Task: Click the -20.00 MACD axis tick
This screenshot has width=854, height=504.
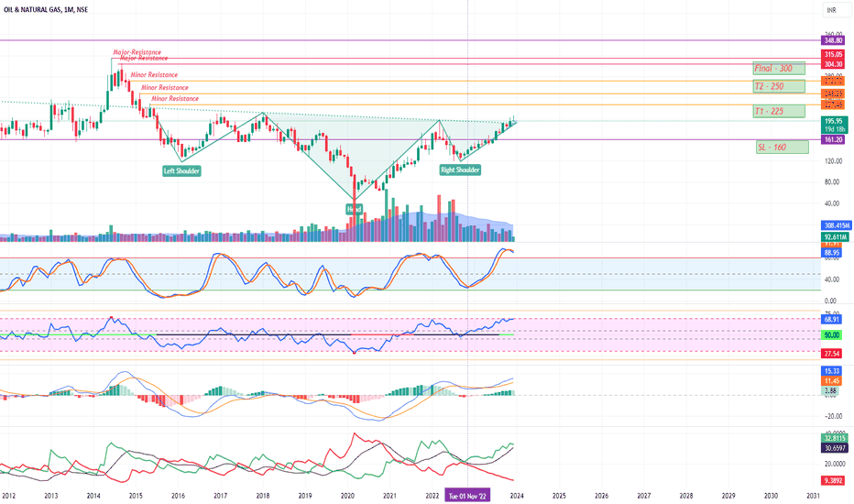Action: click(833, 416)
